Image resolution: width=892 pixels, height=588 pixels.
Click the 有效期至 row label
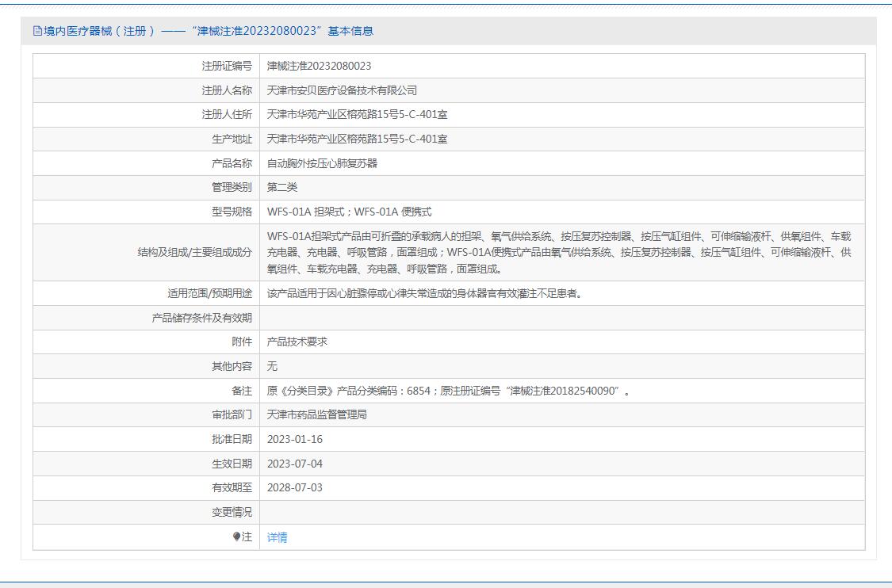232,487
